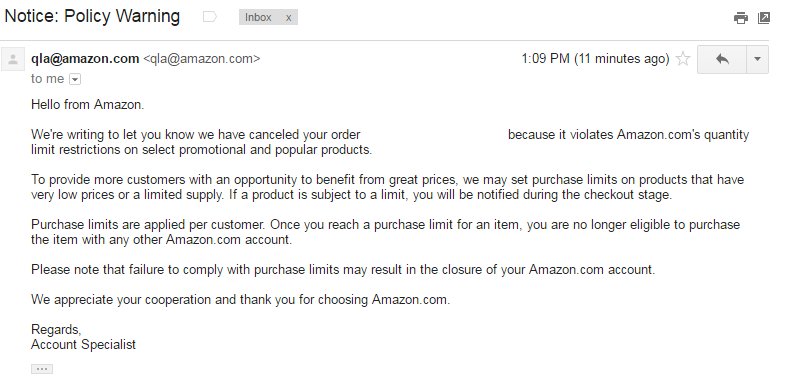
Task: Open the More options arrow beside Reply
Action: click(x=757, y=60)
